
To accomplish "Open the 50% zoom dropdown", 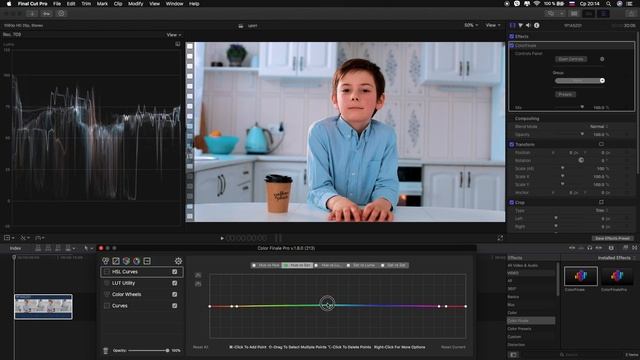I will (471, 25).
